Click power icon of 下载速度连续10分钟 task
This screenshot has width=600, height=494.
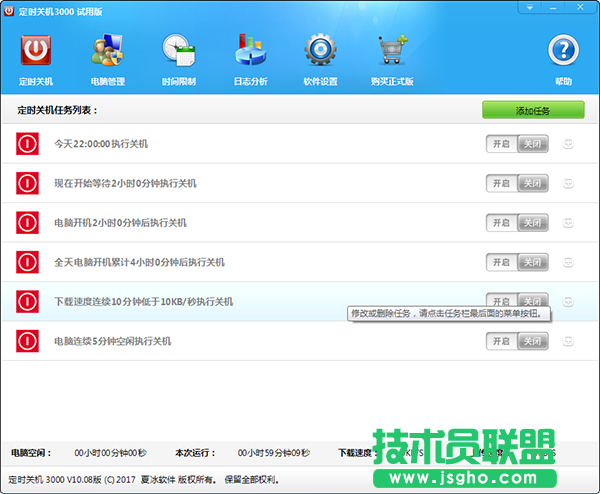pyautogui.click(x=27, y=302)
